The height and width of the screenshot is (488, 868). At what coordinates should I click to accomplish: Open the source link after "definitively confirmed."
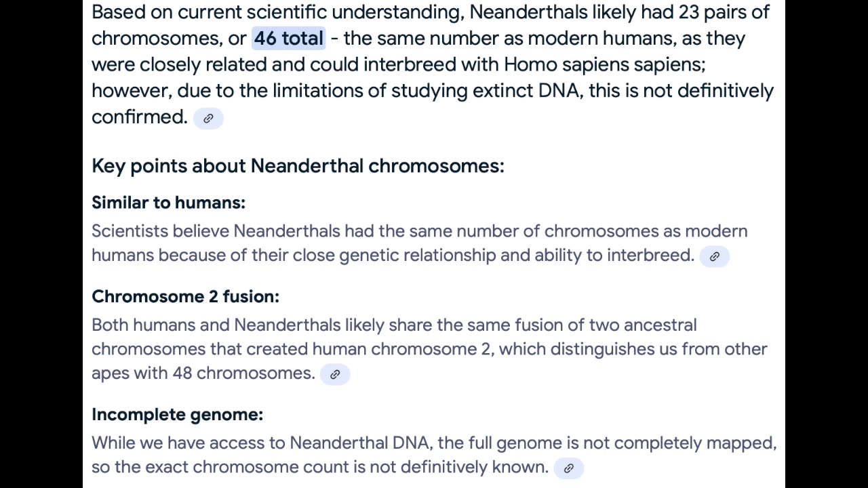tap(208, 118)
